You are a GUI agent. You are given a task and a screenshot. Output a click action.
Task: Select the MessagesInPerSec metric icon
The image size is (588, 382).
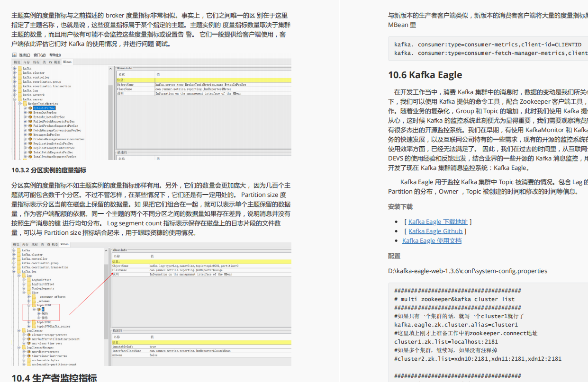30,134
